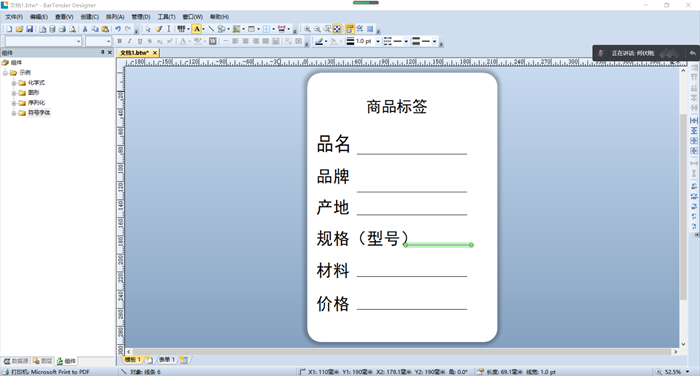The height and width of the screenshot is (376, 700).
Task: Click the Undo arrow icon
Action: click(x=117, y=29)
